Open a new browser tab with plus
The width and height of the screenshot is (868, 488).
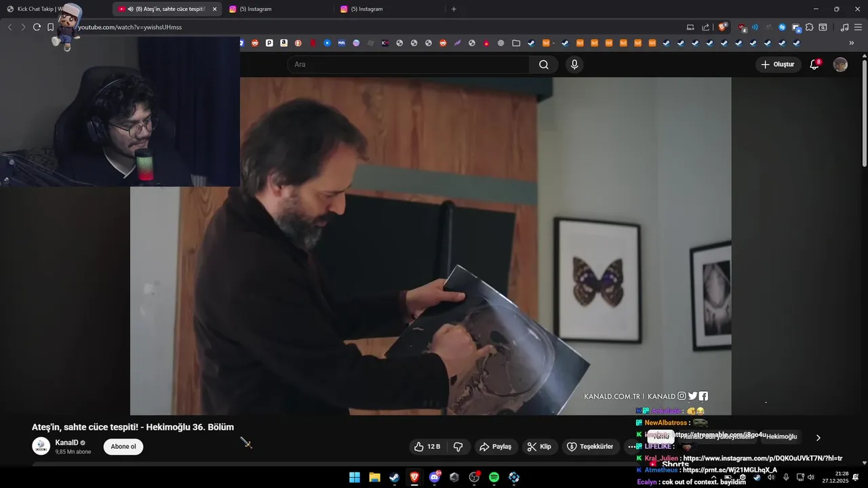coord(454,9)
